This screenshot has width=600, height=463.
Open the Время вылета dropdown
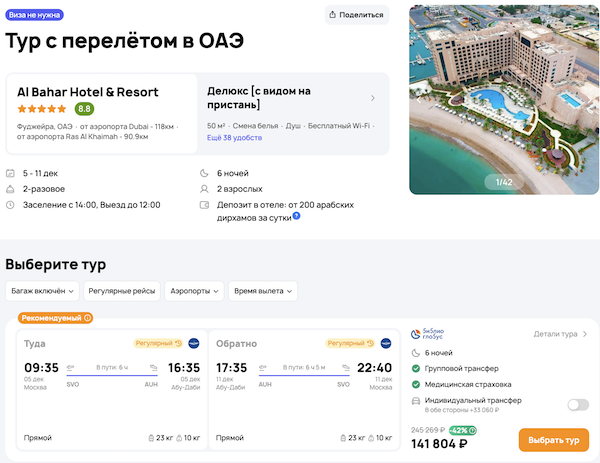coord(262,291)
